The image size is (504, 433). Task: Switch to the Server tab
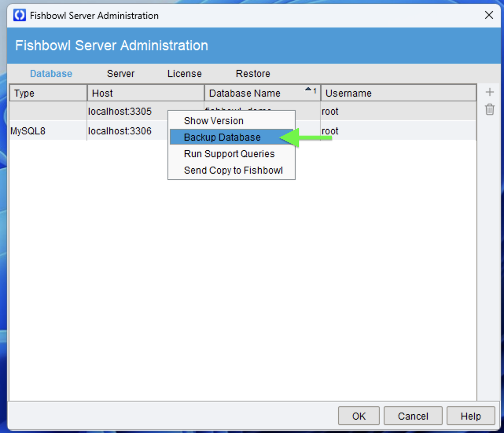tap(120, 73)
